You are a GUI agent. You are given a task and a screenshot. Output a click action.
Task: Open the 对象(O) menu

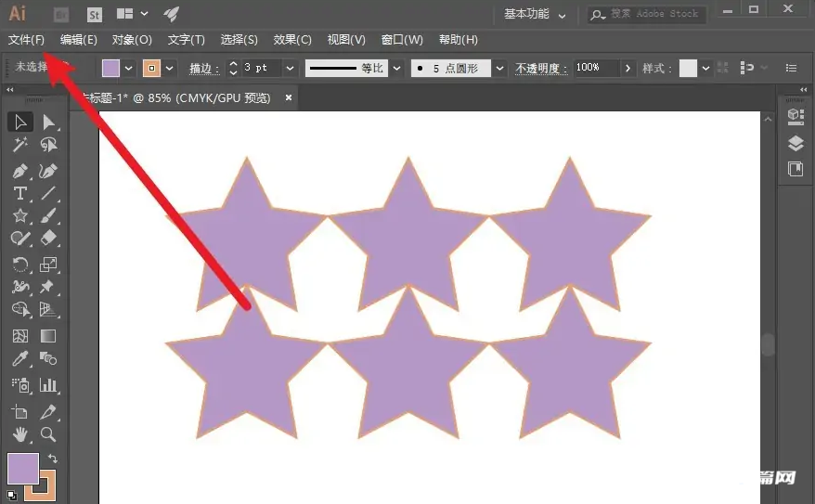point(132,40)
